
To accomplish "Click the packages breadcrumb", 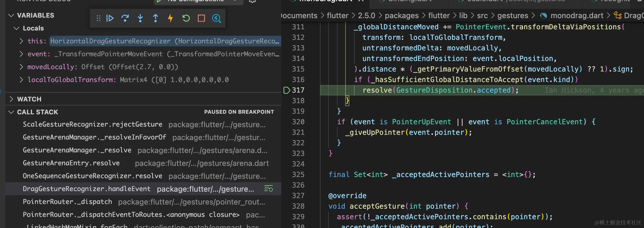I will (x=402, y=16).
